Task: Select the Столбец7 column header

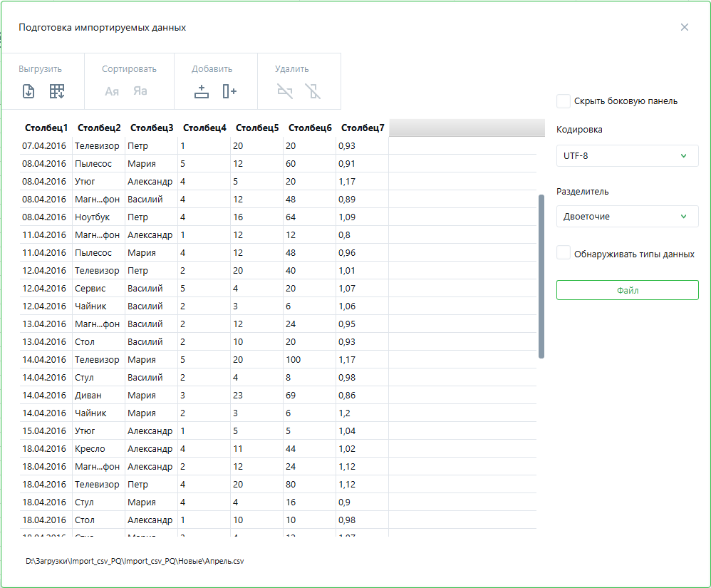Action: click(x=363, y=128)
